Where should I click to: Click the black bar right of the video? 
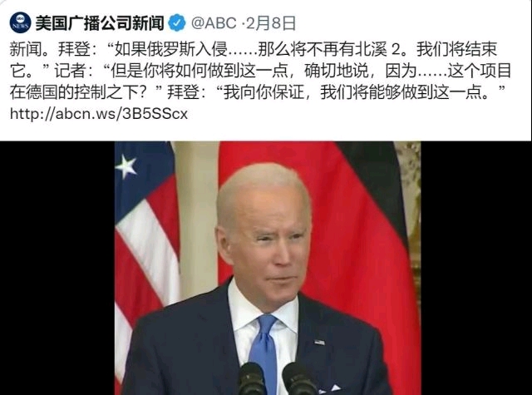[476, 268]
